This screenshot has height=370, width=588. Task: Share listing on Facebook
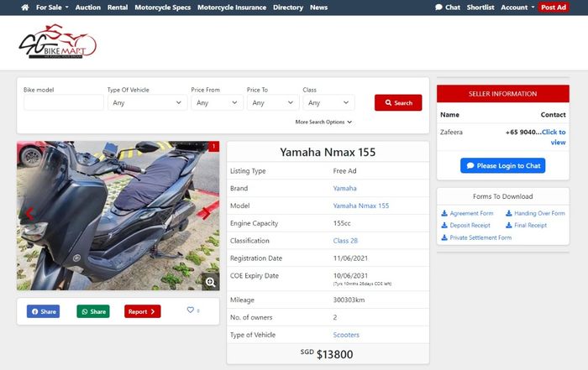pos(43,311)
